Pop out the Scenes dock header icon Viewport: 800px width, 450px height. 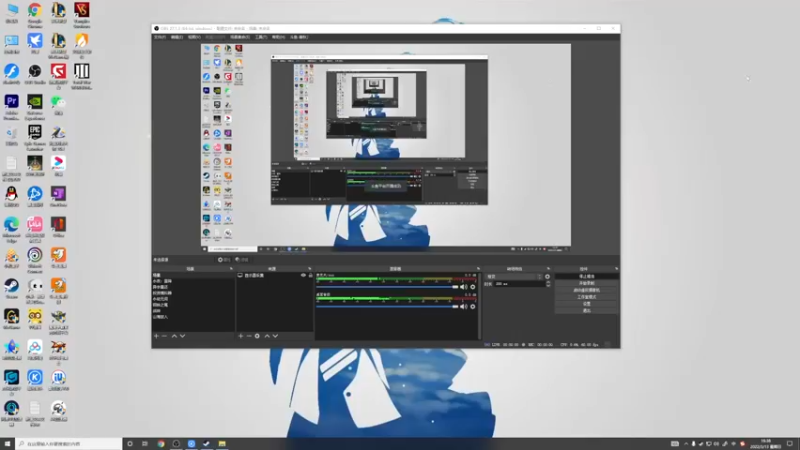[231, 269]
